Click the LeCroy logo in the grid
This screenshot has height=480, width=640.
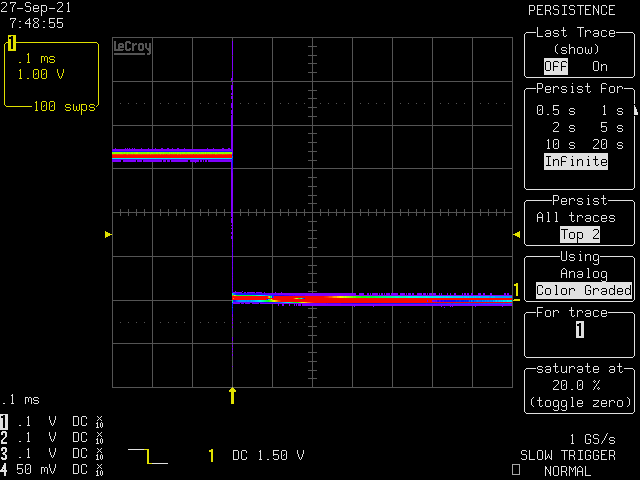(132, 47)
